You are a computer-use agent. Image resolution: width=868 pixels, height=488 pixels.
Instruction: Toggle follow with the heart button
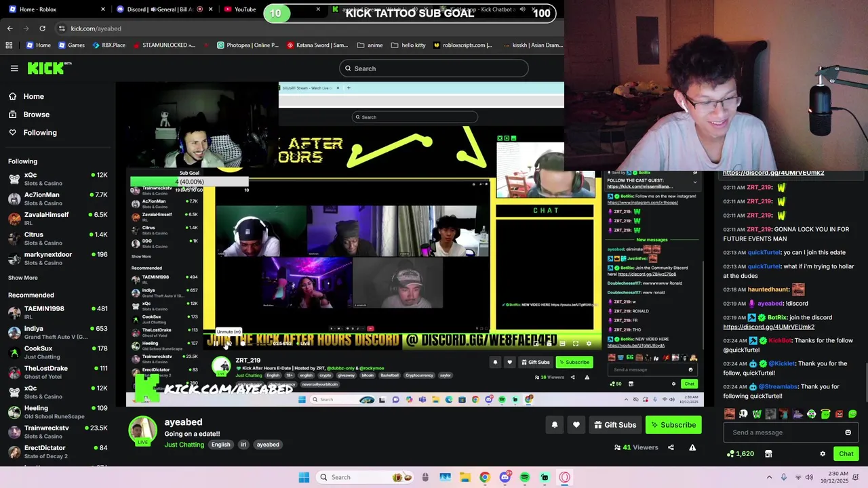point(576,425)
